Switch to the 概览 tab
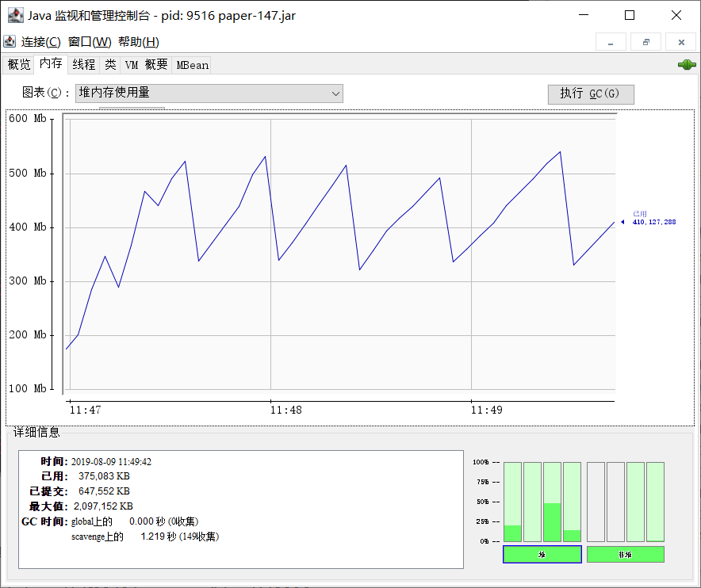Viewport: 701px width, 588px height. (x=19, y=65)
